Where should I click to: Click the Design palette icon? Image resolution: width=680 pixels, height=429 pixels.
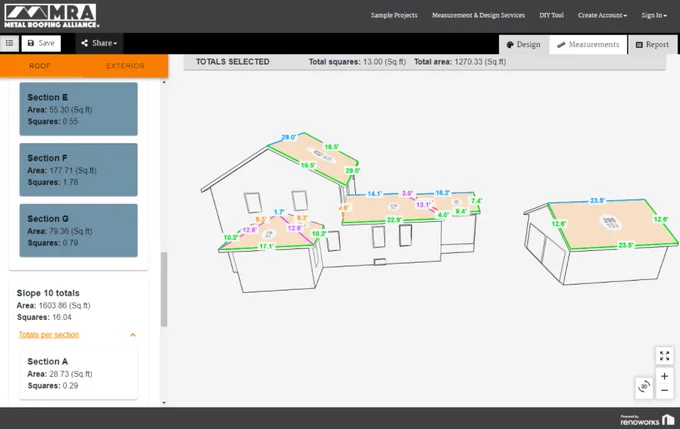(x=510, y=45)
